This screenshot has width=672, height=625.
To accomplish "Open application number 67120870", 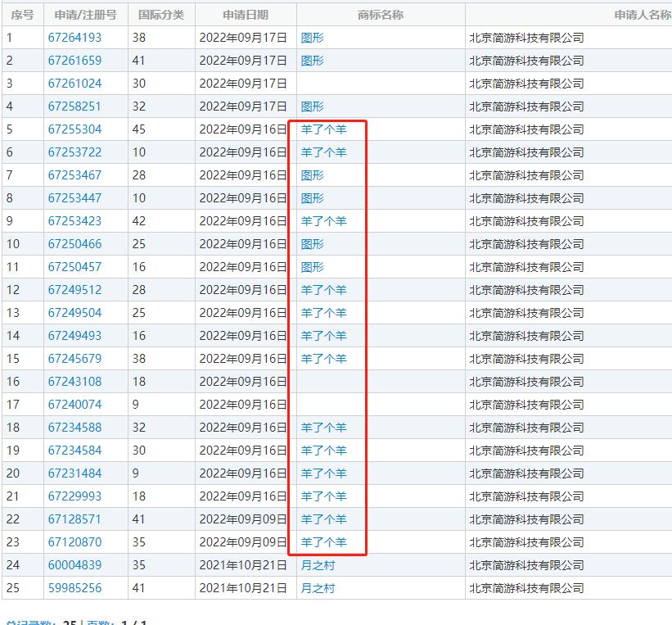I will (x=74, y=542).
